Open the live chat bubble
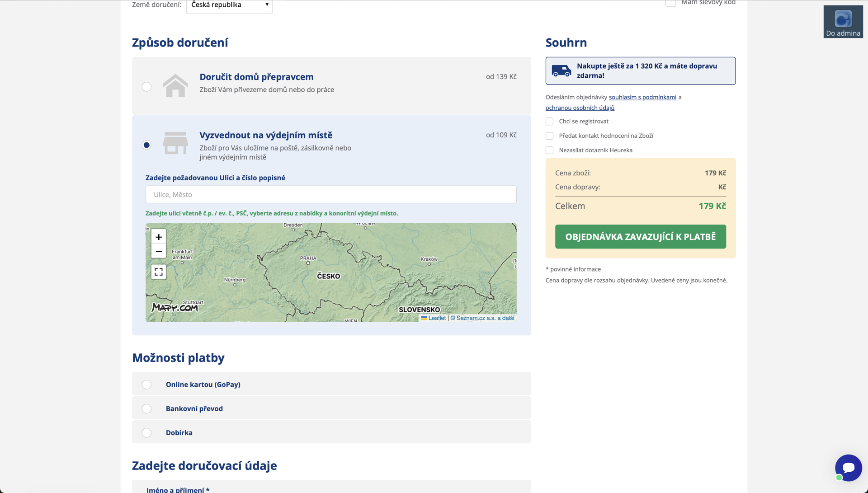 tap(848, 467)
